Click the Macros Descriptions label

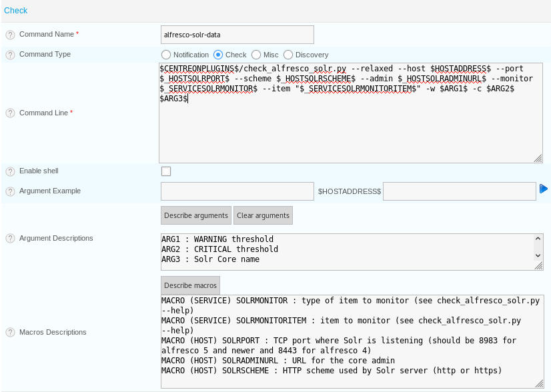coord(53,332)
